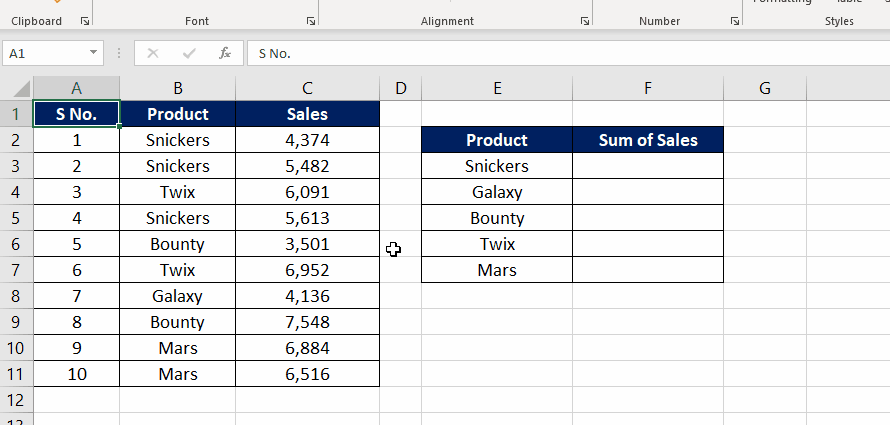Open the Number dialog launcher
This screenshot has height=425, width=890.
(x=734, y=21)
